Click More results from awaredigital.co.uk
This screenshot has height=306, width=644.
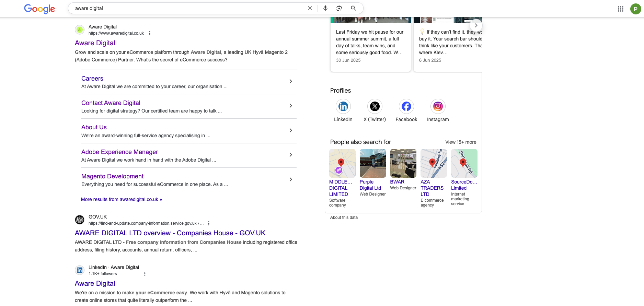point(122,199)
